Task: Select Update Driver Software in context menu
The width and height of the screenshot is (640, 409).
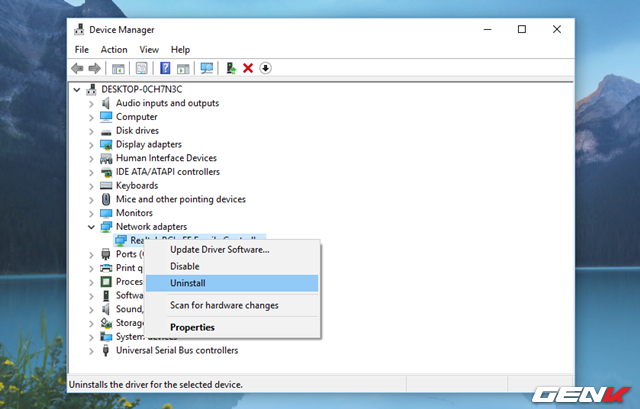Action: pyautogui.click(x=219, y=249)
